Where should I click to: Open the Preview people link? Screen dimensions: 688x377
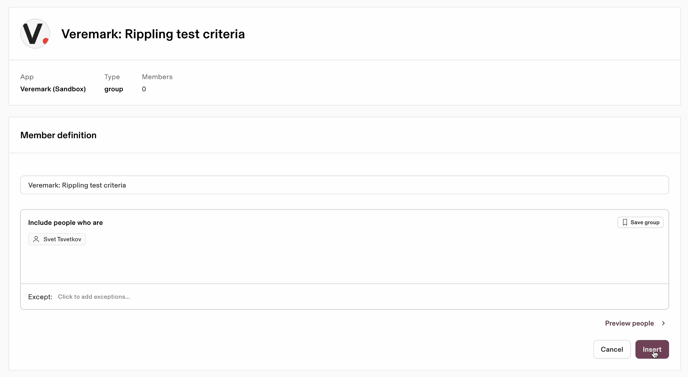point(629,323)
